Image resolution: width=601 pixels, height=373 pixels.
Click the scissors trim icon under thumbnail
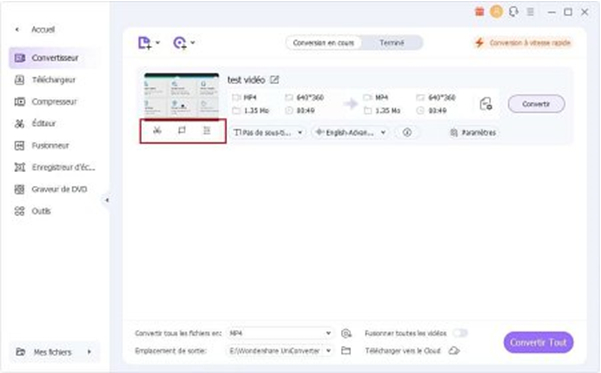(x=157, y=131)
